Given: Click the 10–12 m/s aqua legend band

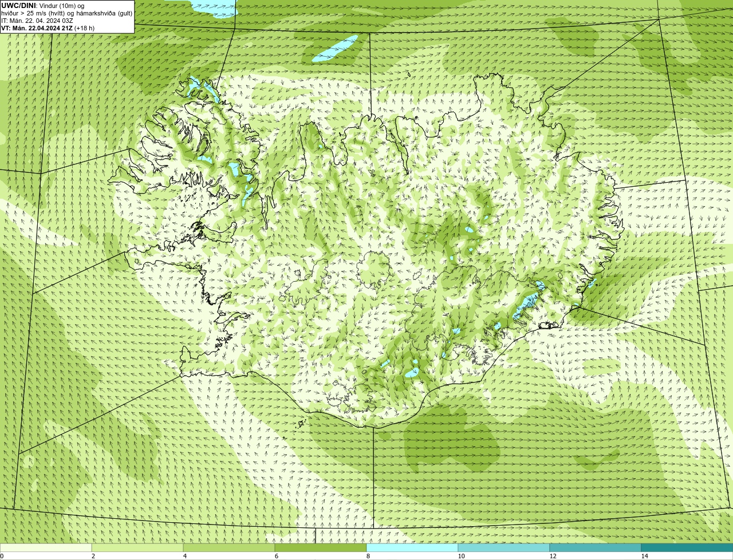Looking at the screenshot, I should (x=504, y=547).
